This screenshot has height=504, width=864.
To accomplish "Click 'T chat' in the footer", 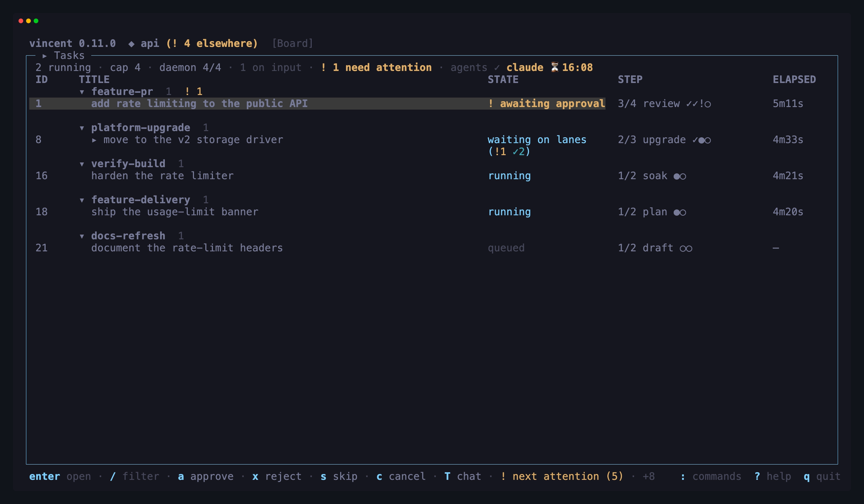I will 463,476.
